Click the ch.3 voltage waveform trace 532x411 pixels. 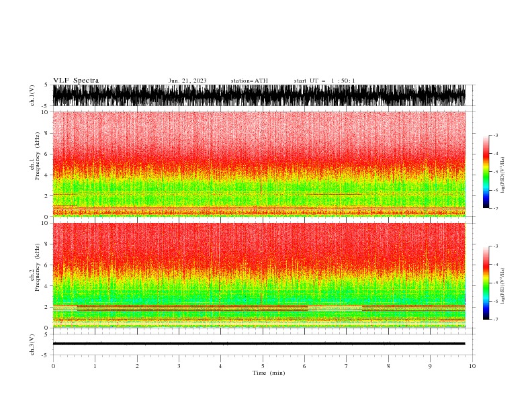(259, 344)
